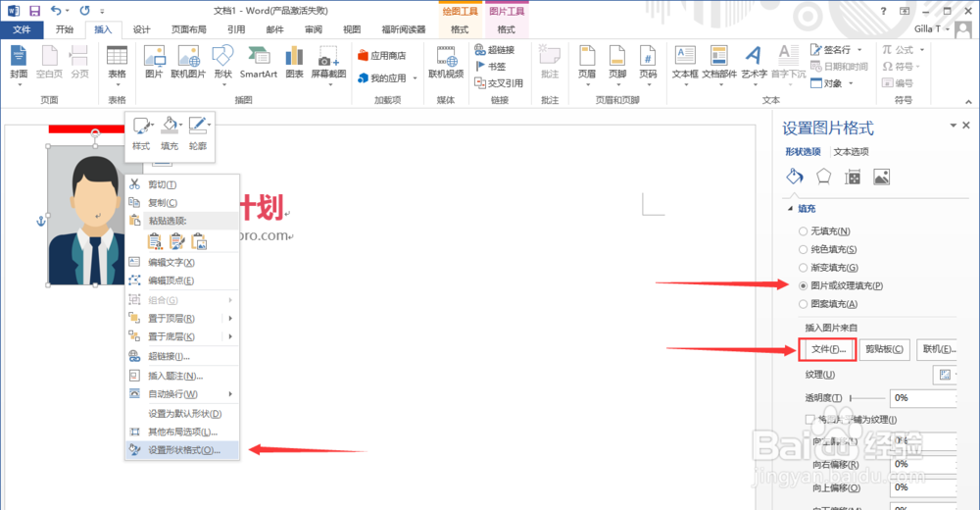Switch to the Design (设计) tab
Screen dimensions: 980x510
click(x=142, y=29)
